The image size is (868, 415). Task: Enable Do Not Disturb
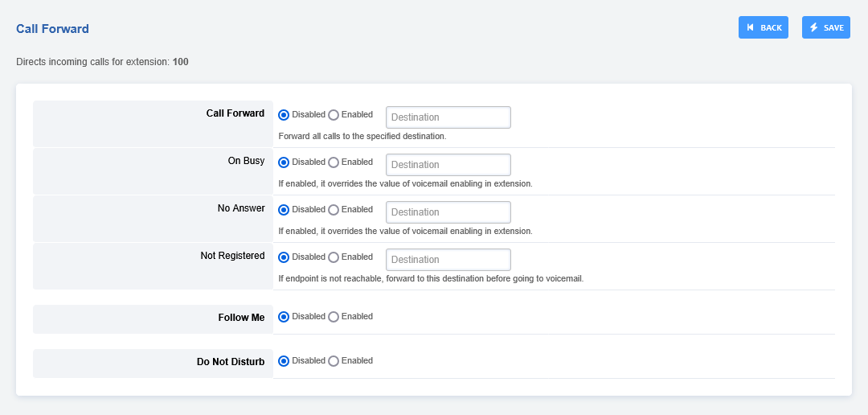334,361
